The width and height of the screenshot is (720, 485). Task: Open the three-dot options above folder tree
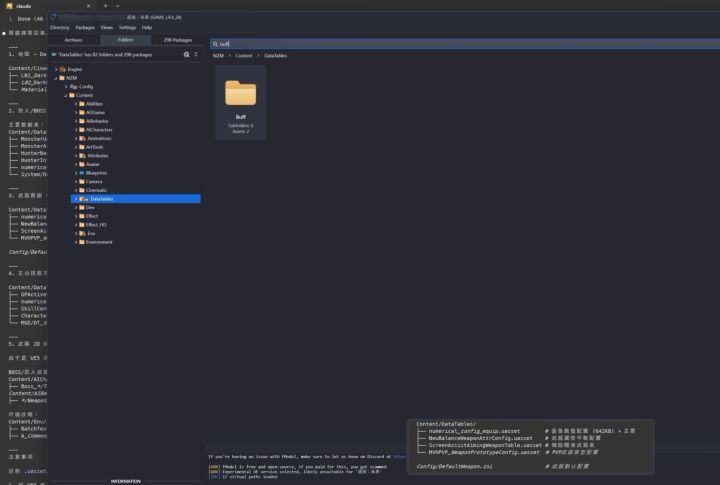tap(196, 55)
